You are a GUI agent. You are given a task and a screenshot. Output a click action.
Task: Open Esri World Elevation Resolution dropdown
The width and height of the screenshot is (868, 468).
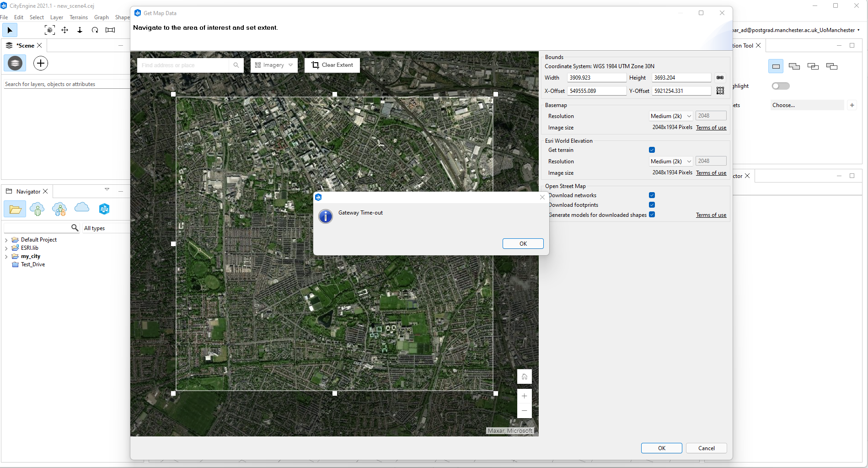pos(670,161)
